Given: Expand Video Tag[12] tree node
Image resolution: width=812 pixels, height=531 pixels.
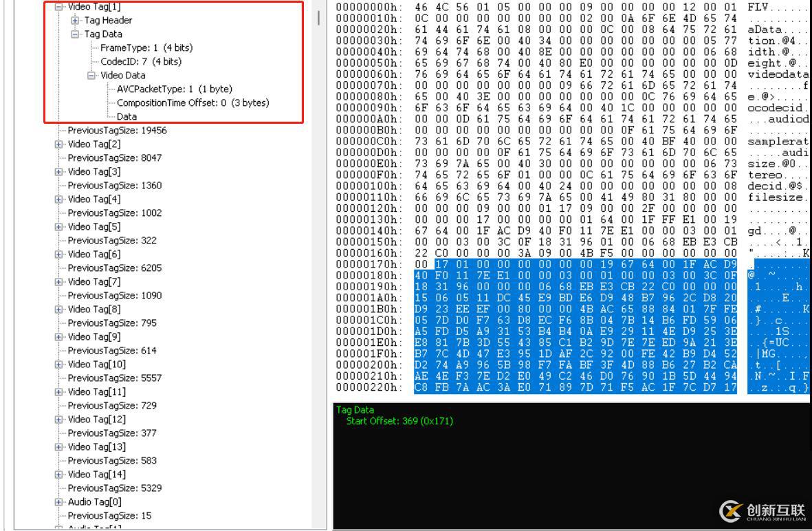Looking at the screenshot, I should [x=59, y=419].
